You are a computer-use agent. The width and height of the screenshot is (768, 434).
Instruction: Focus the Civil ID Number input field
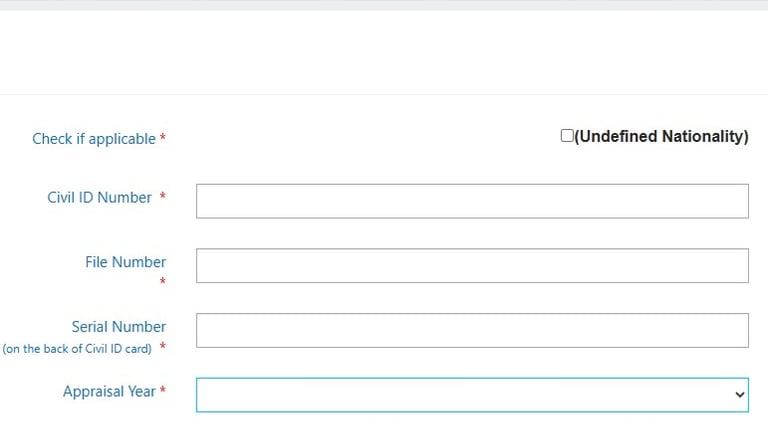coord(472,201)
